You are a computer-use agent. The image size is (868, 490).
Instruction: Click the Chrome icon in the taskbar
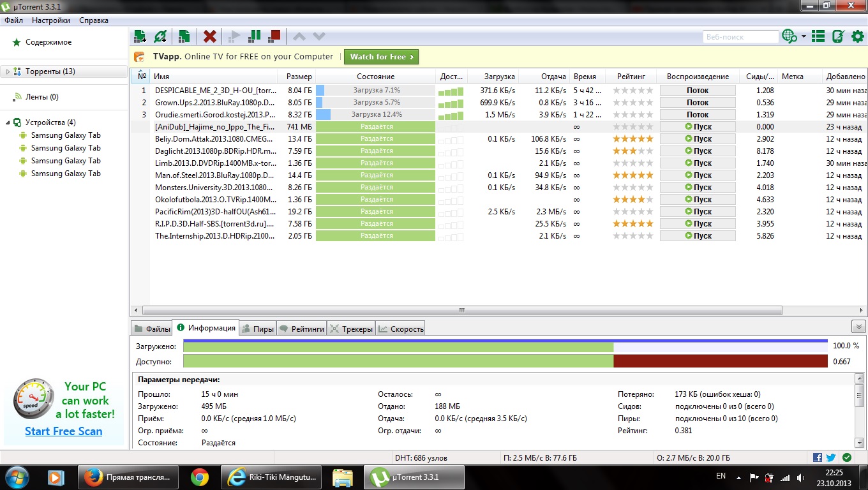coord(199,477)
